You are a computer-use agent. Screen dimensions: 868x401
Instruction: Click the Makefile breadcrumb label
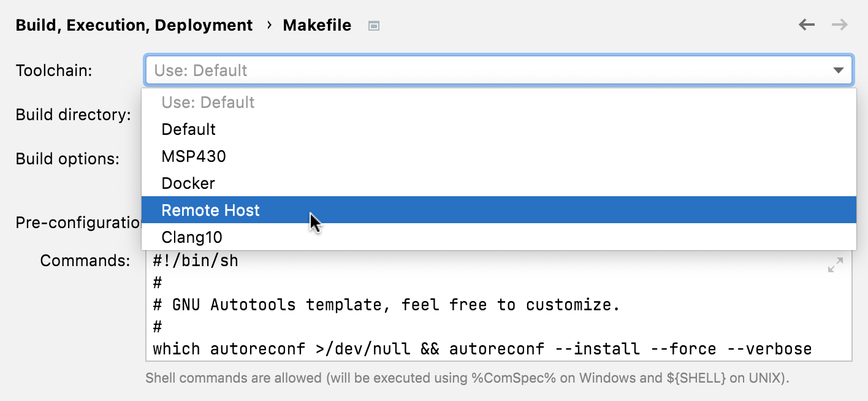(x=317, y=25)
